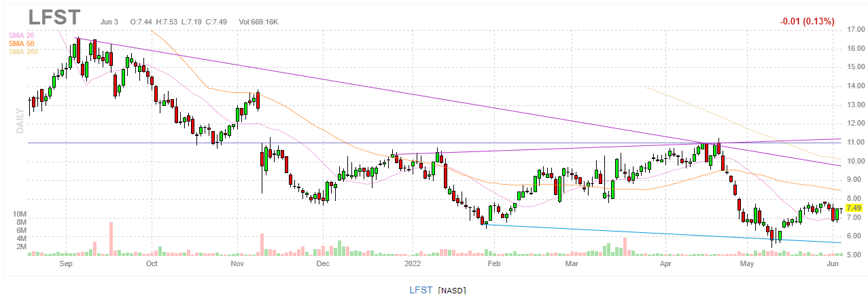Image resolution: width=868 pixels, height=294 pixels.
Task: Select the SMA 200 legend label
Action: click(24, 51)
